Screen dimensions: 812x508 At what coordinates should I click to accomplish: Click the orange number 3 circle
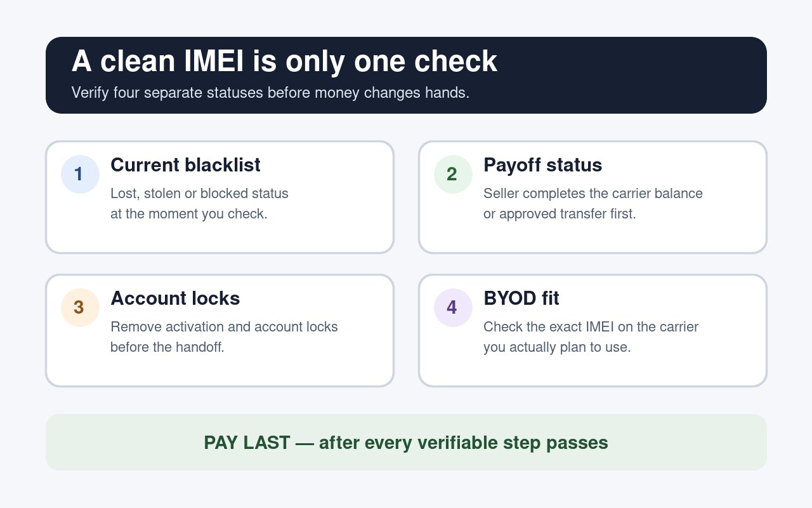coord(80,307)
